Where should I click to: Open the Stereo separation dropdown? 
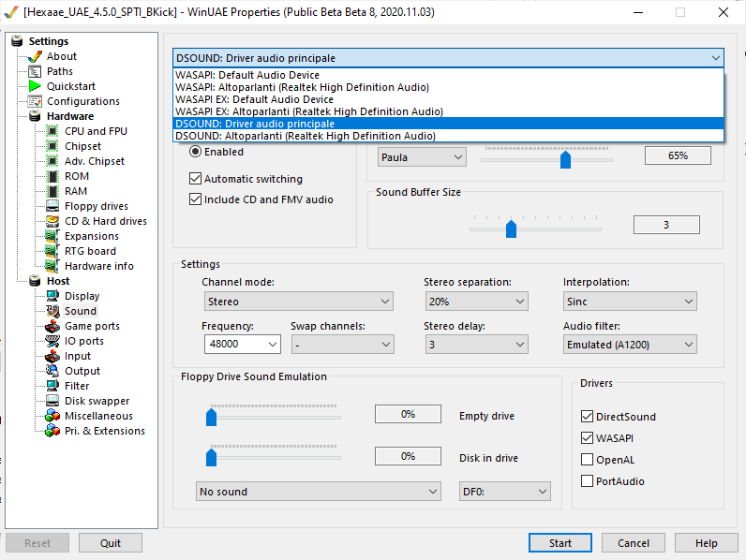pos(477,302)
